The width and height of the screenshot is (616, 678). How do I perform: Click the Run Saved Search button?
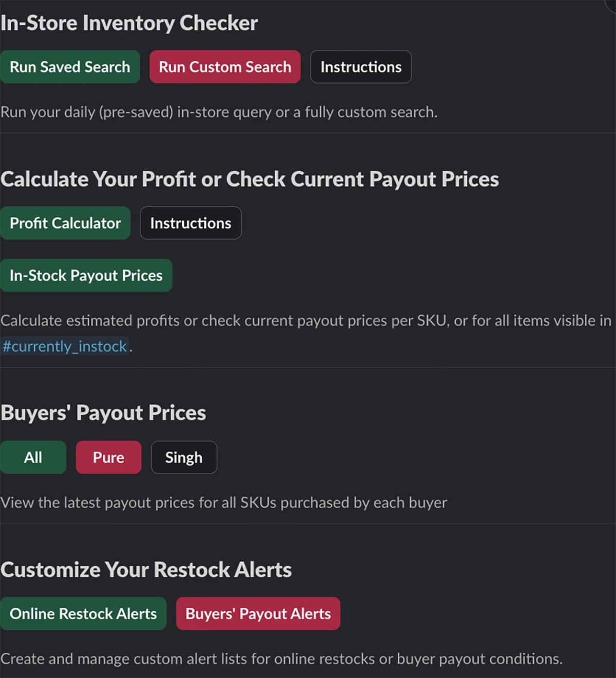pyautogui.click(x=70, y=67)
